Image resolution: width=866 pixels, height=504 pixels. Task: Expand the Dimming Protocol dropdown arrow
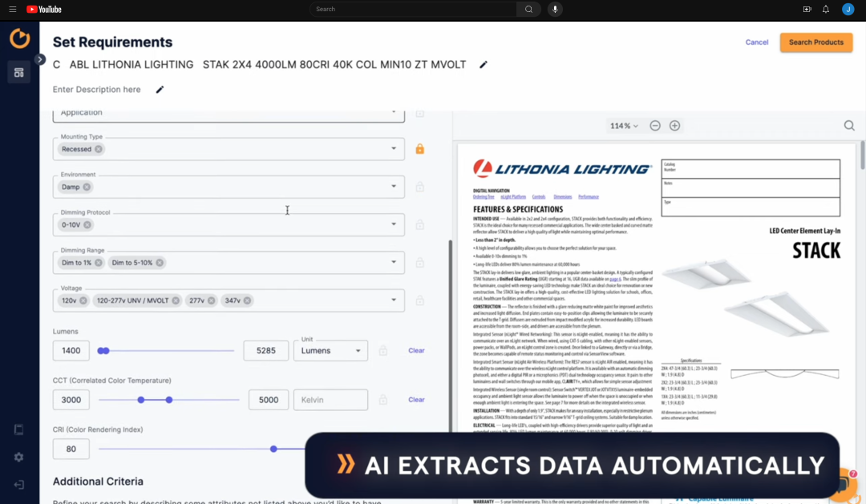(x=394, y=224)
